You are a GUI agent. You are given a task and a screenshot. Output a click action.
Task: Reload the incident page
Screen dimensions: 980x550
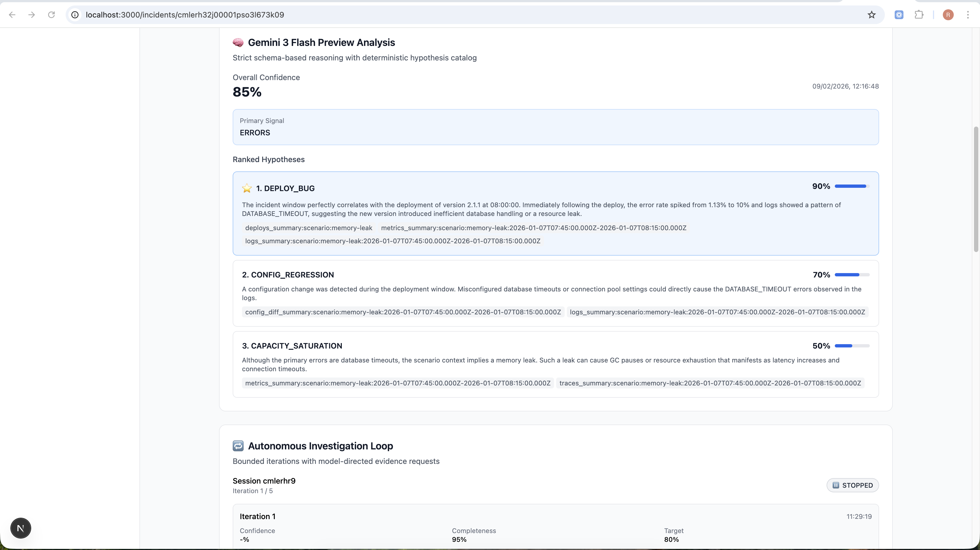[x=51, y=15]
